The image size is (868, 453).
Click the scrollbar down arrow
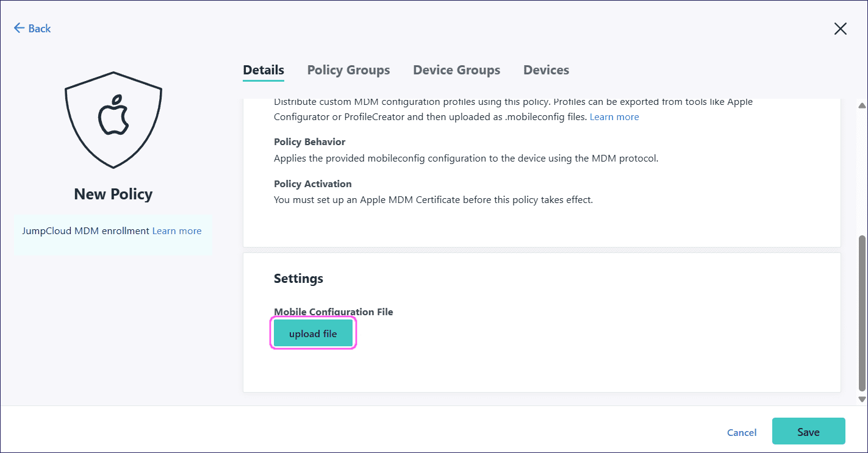(862, 399)
